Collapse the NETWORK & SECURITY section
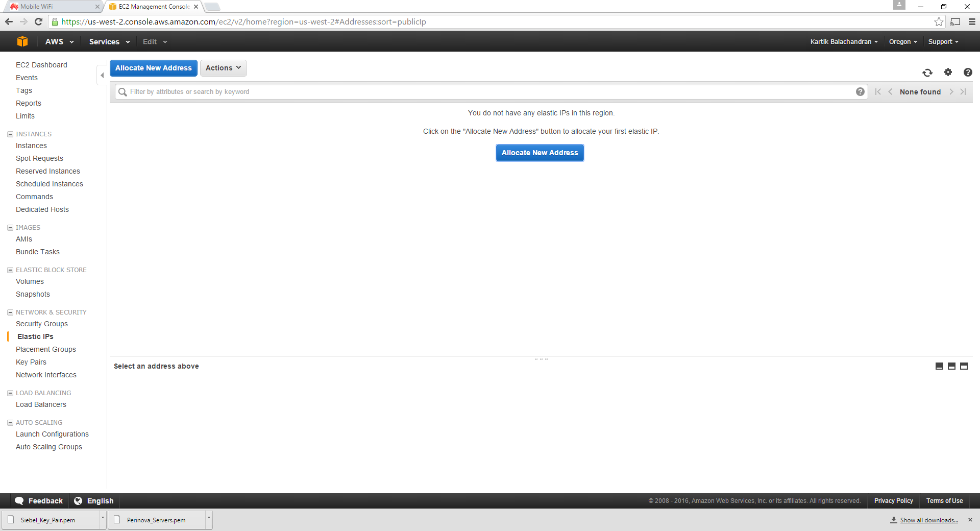The height and width of the screenshot is (531, 980). click(x=10, y=312)
